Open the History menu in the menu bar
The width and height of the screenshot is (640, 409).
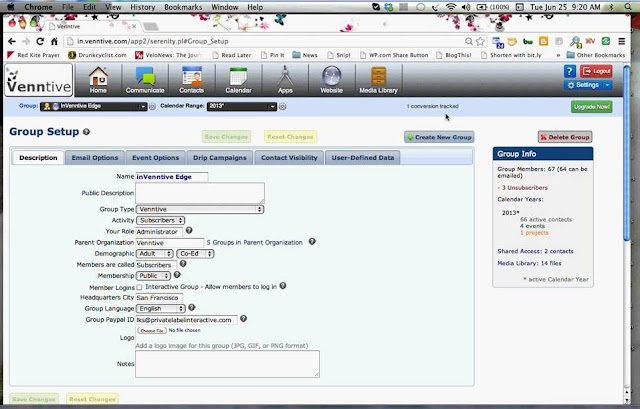tap(142, 7)
